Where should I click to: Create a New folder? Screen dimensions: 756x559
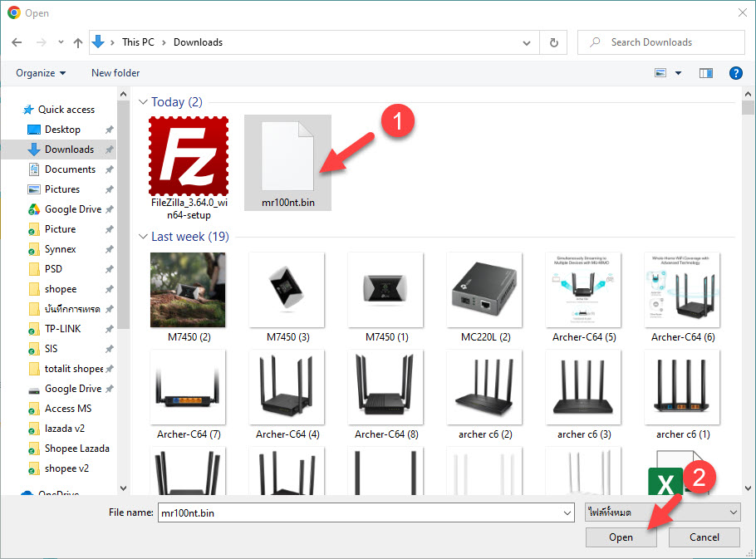click(x=115, y=73)
